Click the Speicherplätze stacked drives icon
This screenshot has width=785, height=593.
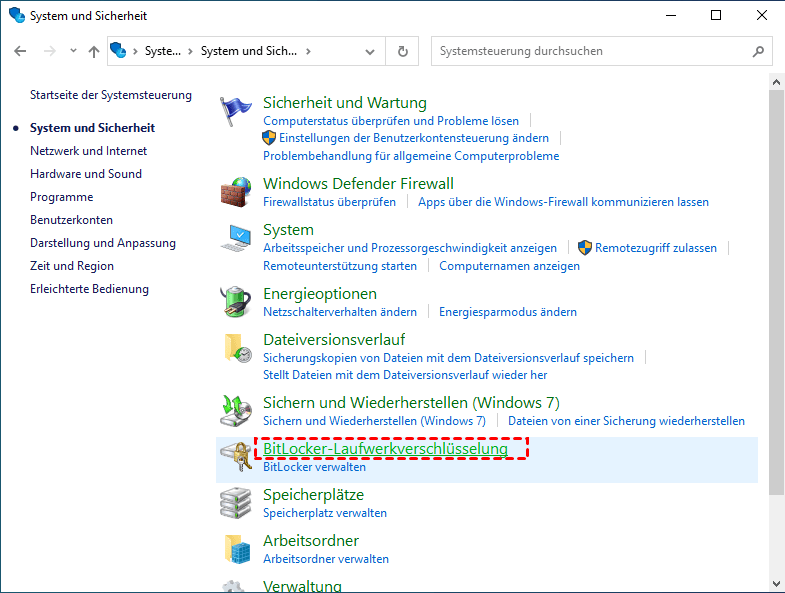235,503
